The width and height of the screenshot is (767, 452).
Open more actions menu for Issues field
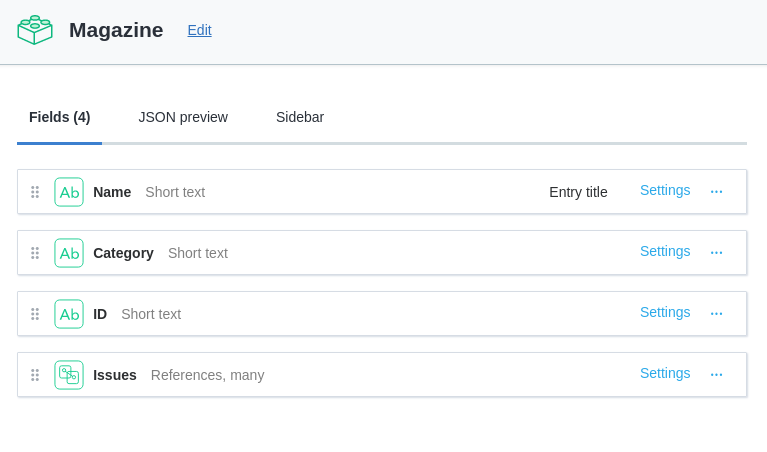[x=716, y=375]
